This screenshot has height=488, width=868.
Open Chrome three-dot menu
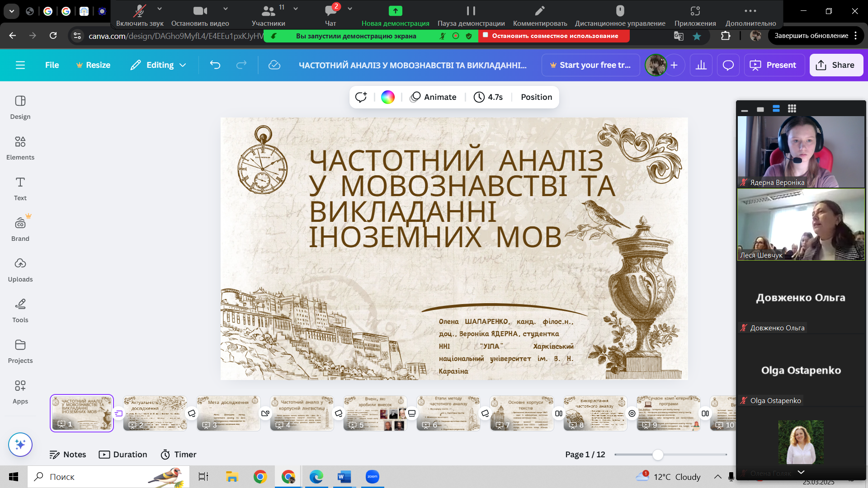(x=856, y=36)
